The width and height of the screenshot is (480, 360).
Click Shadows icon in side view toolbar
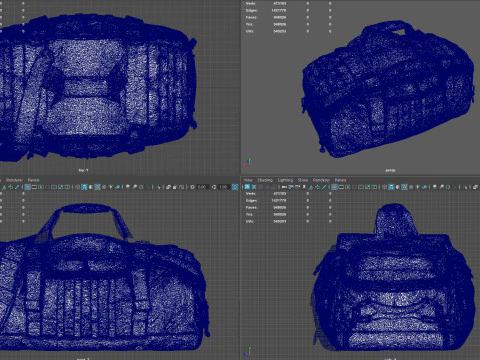425,187
